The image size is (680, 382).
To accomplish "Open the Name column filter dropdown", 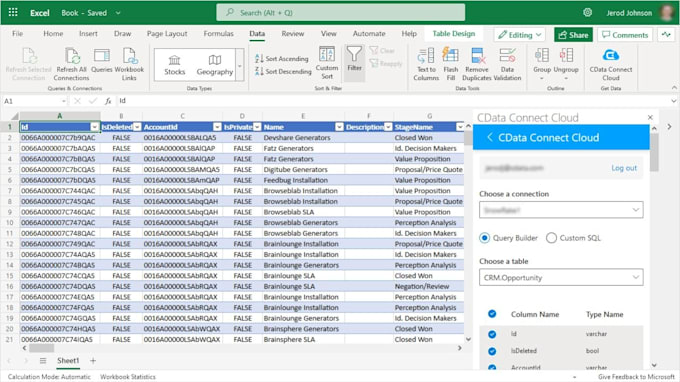I will pyautogui.click(x=339, y=127).
